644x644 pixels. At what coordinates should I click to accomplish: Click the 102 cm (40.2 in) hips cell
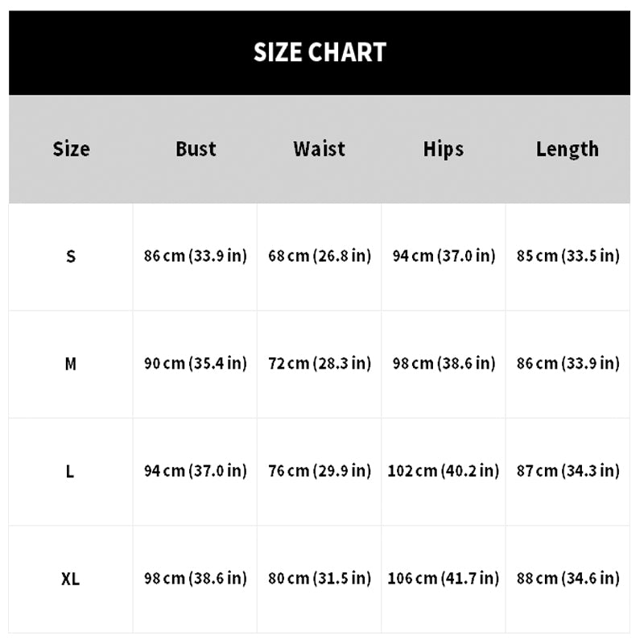pyautogui.click(x=444, y=471)
